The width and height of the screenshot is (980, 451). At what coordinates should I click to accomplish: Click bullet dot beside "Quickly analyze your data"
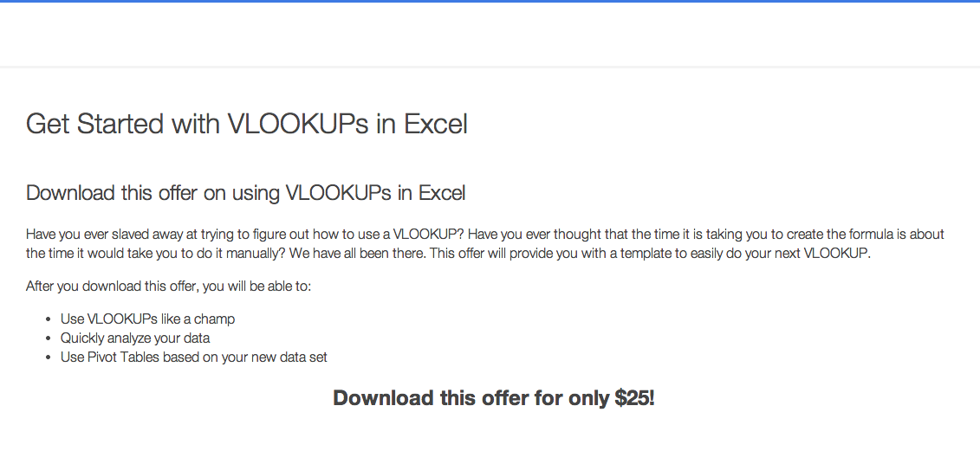(49, 338)
